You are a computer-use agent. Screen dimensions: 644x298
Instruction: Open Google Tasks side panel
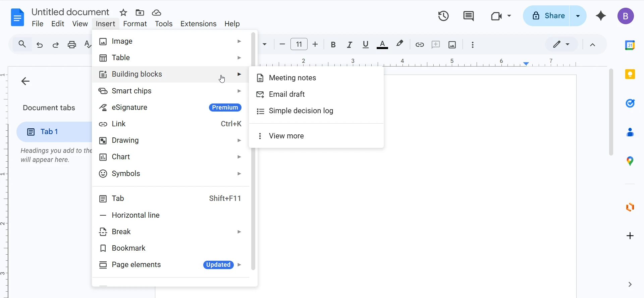click(x=630, y=103)
